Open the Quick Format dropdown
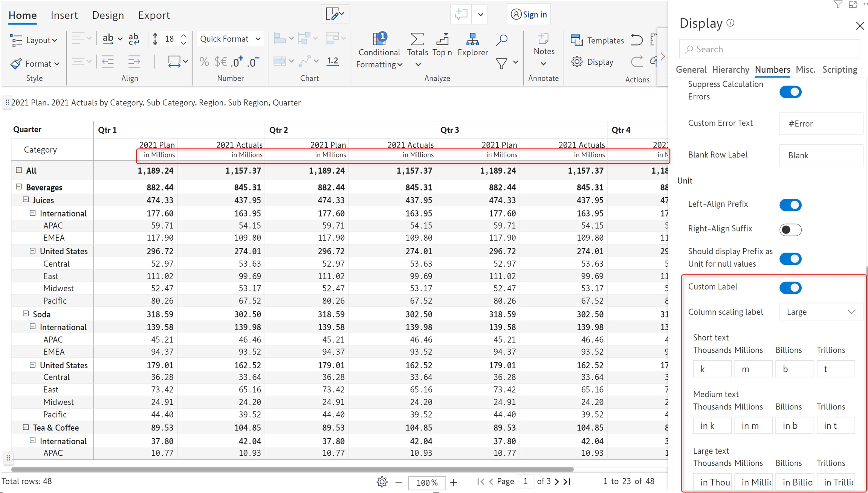This screenshot has width=868, height=493. (230, 39)
